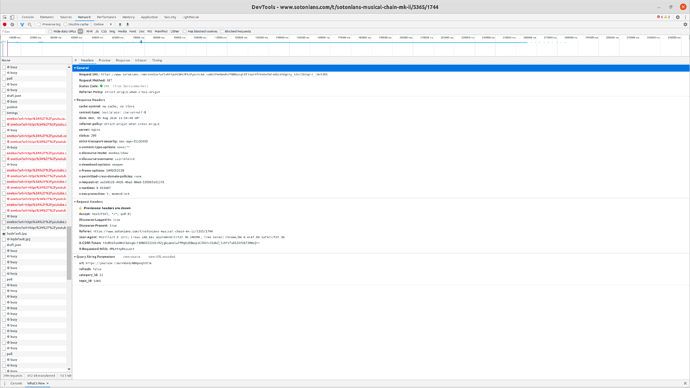Viewport: 690px width, 388px height.
Task: Open the Online throttling dropdown
Action: pyautogui.click(x=103, y=25)
